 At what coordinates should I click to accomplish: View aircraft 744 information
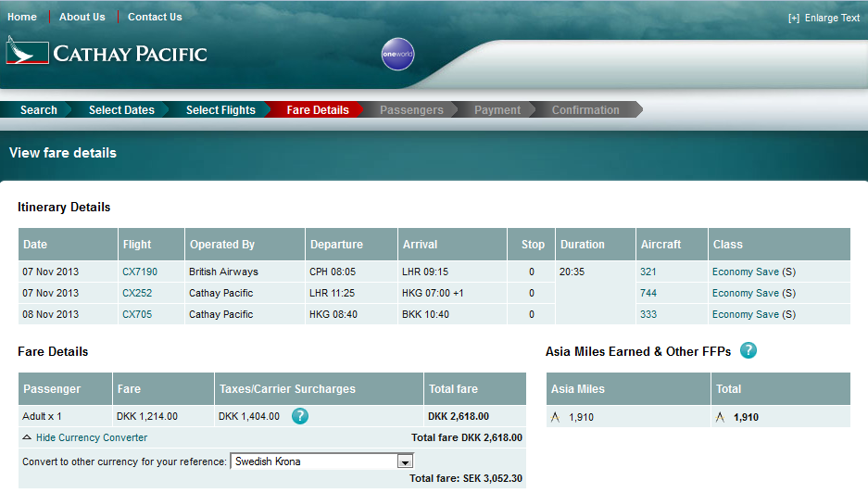pyautogui.click(x=648, y=293)
